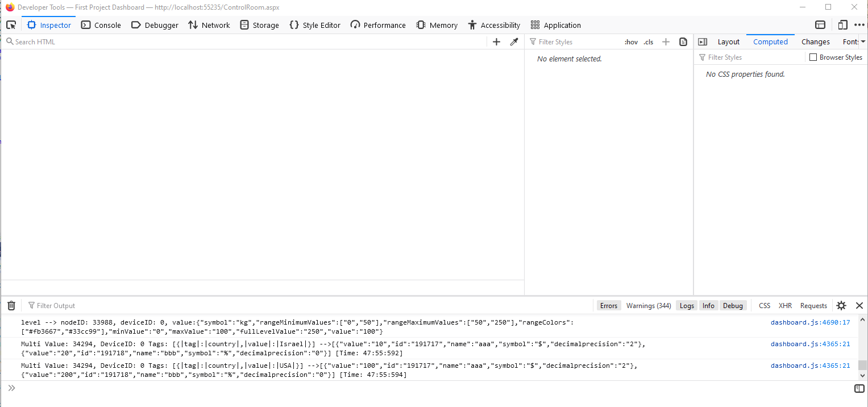The height and width of the screenshot is (407, 868).
Task: Click 'No CSS properties found.' text
Action: click(745, 74)
